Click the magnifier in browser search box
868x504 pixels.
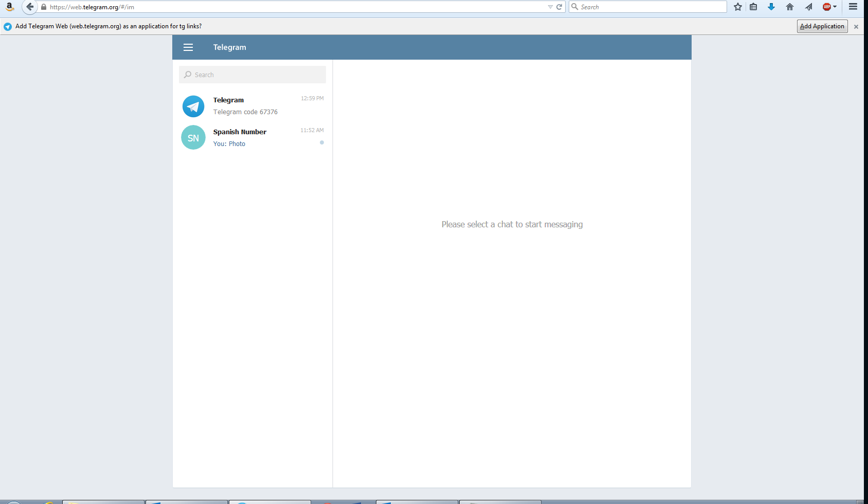pos(575,7)
